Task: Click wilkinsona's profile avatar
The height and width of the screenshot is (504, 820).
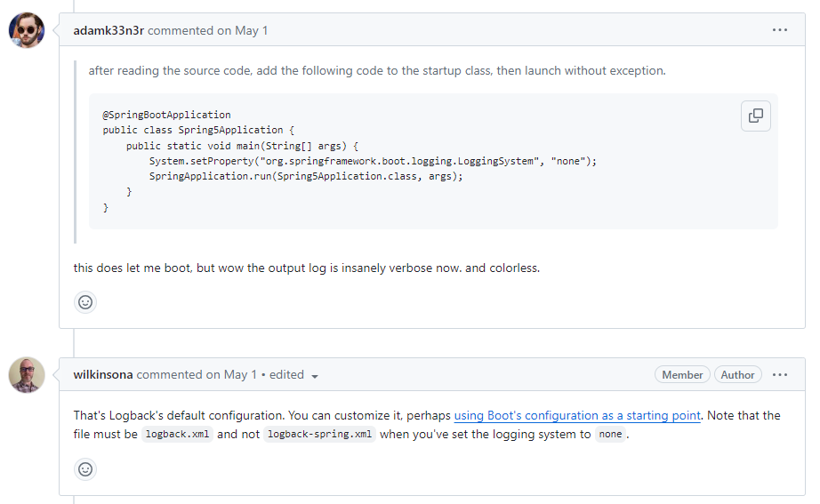Action: (27, 375)
